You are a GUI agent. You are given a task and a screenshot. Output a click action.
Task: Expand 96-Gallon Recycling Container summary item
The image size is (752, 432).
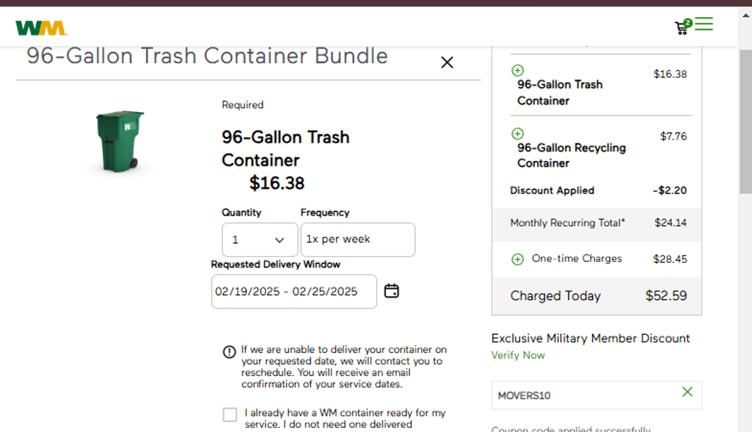[517, 133]
